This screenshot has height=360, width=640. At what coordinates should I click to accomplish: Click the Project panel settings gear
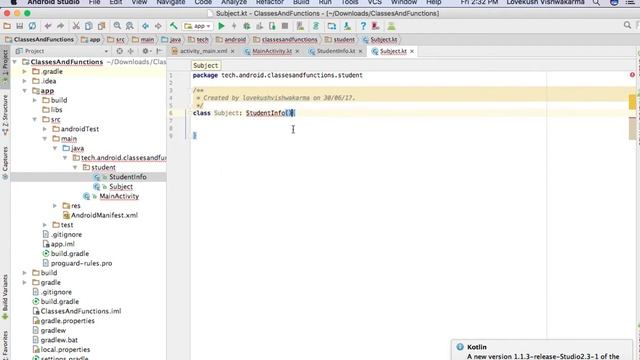point(145,51)
